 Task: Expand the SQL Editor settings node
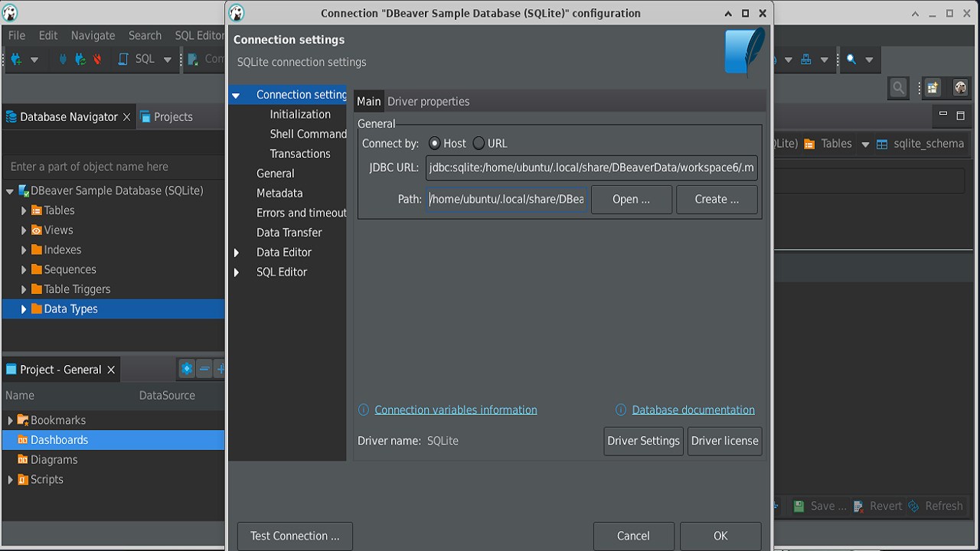point(236,272)
